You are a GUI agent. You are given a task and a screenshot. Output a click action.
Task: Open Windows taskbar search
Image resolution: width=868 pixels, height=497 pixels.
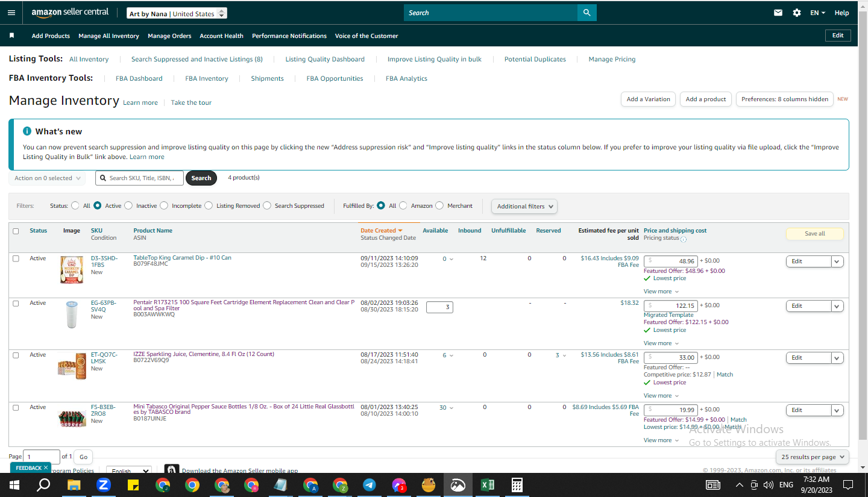coord(43,485)
